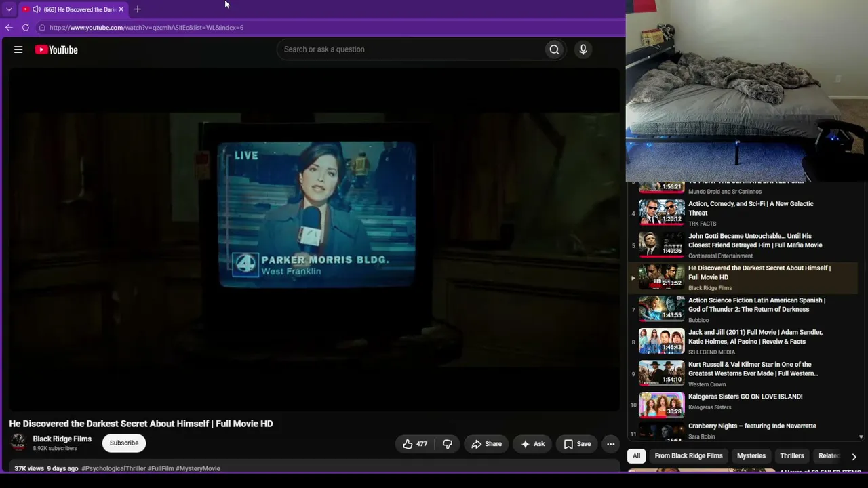Save the video to a playlist

point(577,444)
